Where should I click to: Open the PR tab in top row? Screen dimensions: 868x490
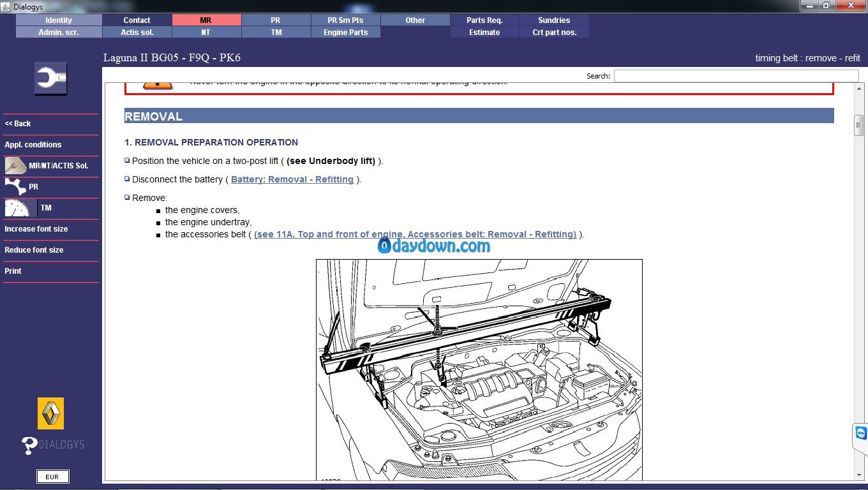point(276,20)
